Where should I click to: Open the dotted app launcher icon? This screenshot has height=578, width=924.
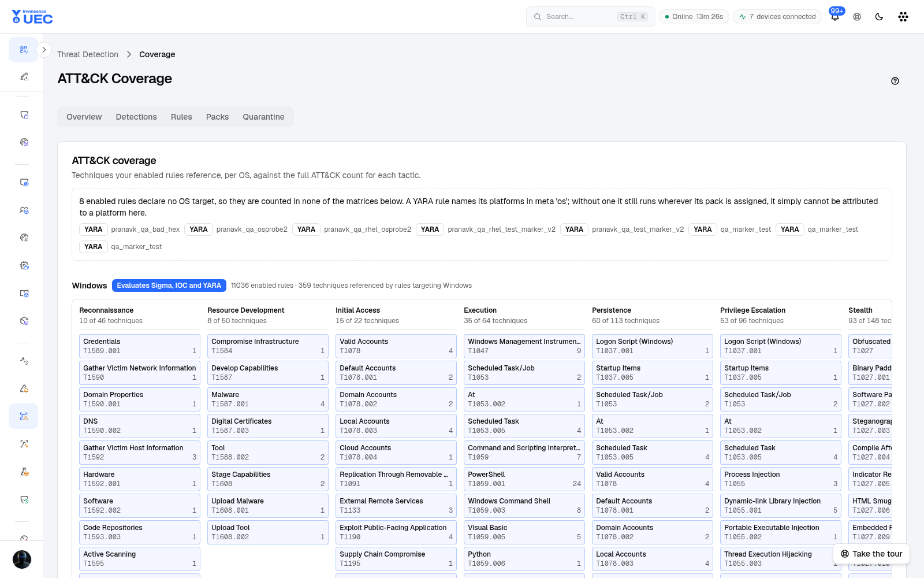point(903,17)
